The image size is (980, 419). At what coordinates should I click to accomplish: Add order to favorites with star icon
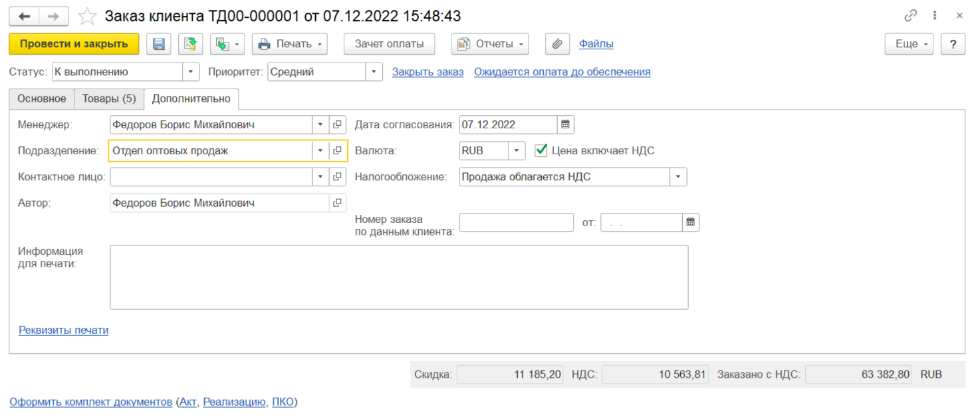tap(87, 16)
